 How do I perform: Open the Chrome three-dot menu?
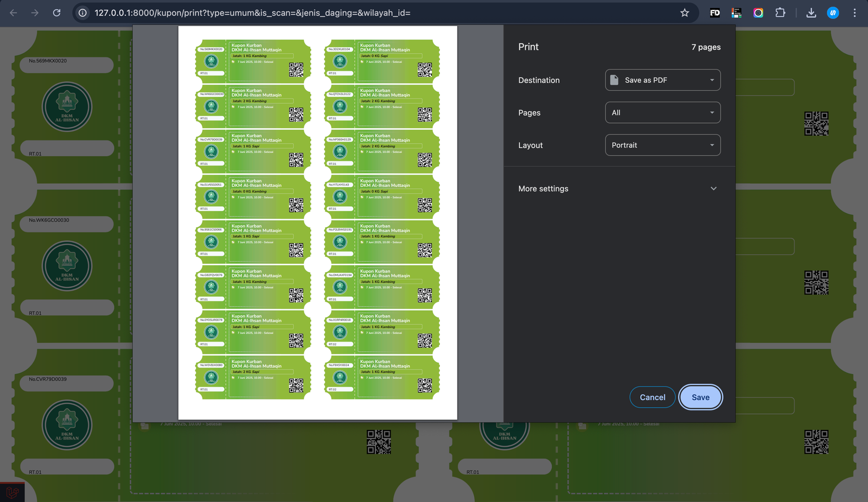click(854, 12)
